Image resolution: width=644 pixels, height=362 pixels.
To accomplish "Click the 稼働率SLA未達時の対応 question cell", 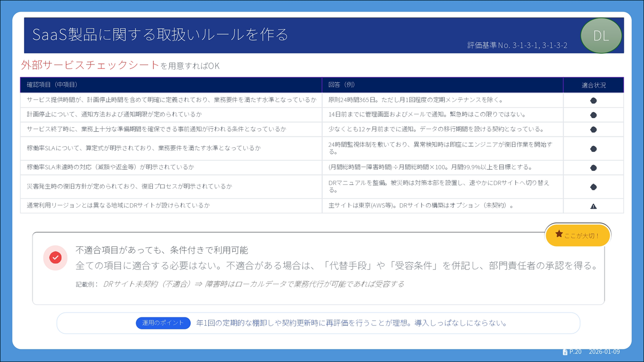I will [x=171, y=167].
